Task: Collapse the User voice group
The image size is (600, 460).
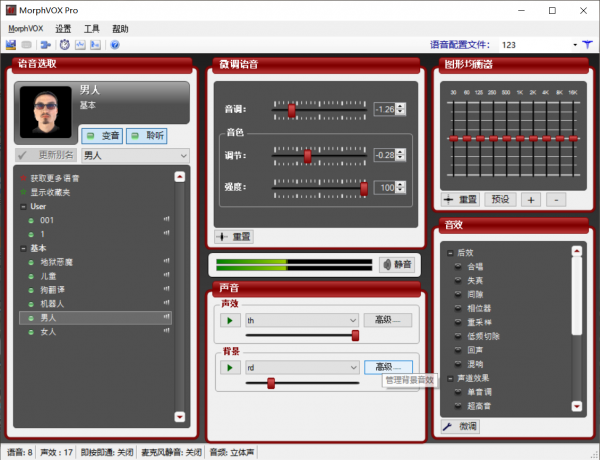Action: click(x=23, y=207)
